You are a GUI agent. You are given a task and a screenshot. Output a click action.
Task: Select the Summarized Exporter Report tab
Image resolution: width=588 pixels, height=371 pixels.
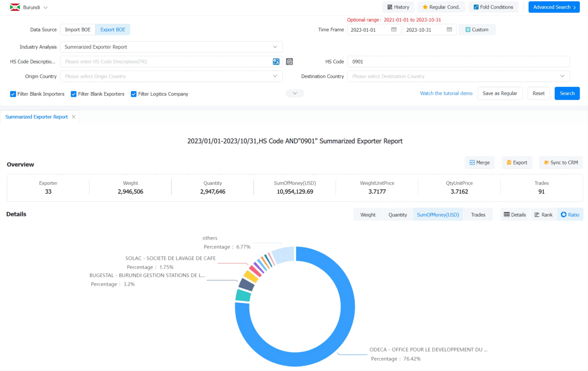(36, 117)
